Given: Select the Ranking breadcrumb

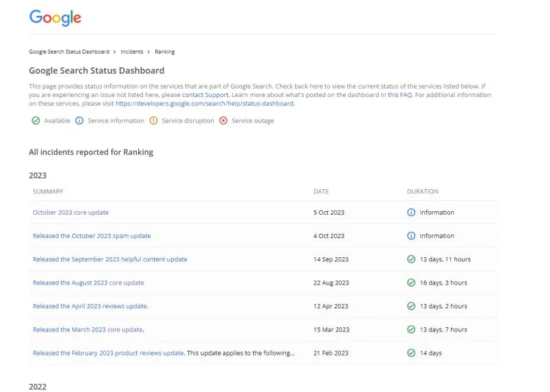Looking at the screenshot, I should pyautogui.click(x=165, y=52).
